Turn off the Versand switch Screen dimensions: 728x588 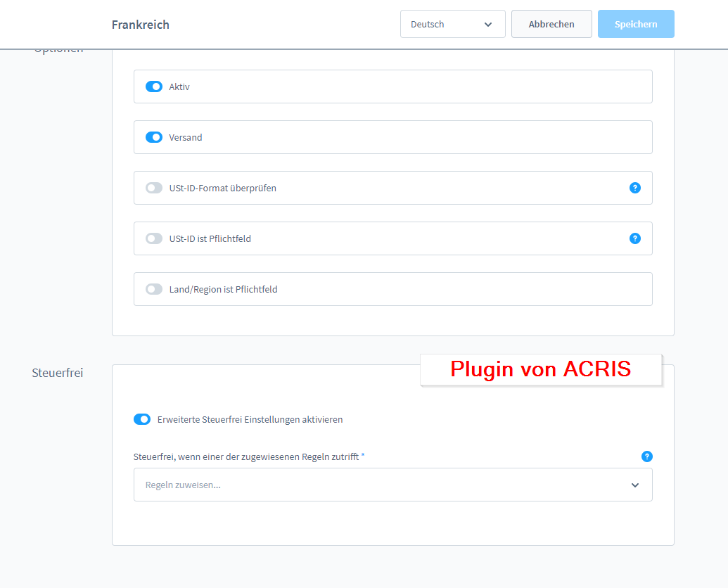tap(153, 137)
